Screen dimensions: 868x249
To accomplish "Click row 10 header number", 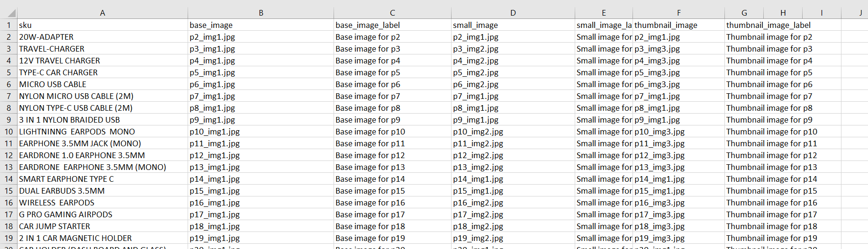I will (x=9, y=132).
